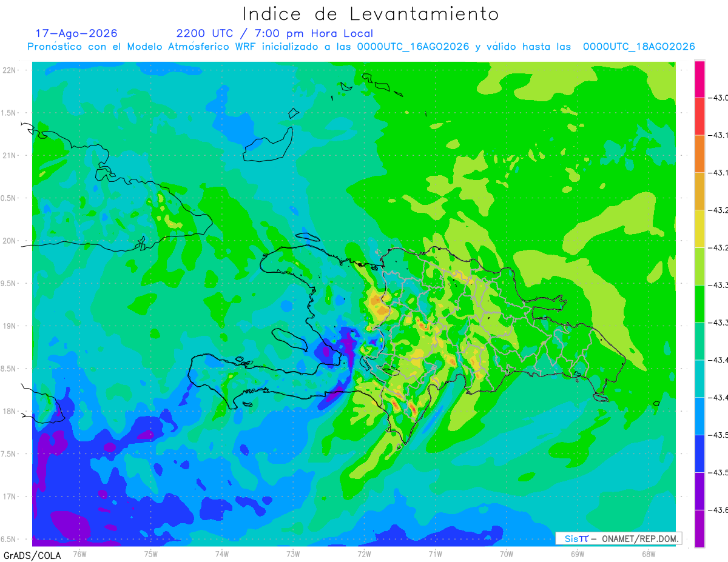This screenshot has width=728, height=562.
Task: Click the "69W" longitude label
Action: 578,554
